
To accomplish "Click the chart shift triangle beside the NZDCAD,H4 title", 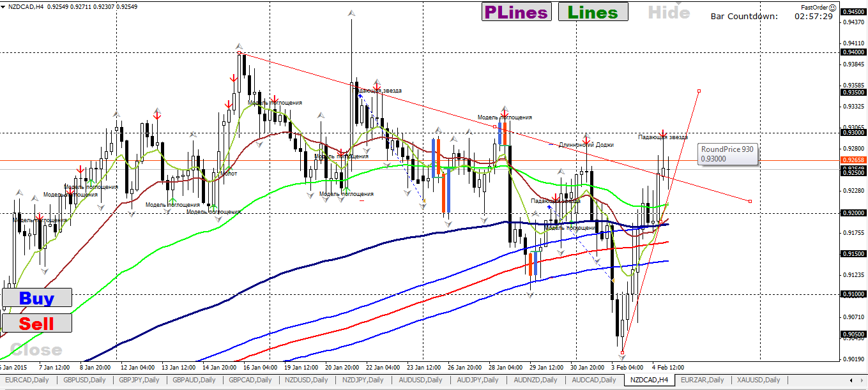I will pos(3,6).
